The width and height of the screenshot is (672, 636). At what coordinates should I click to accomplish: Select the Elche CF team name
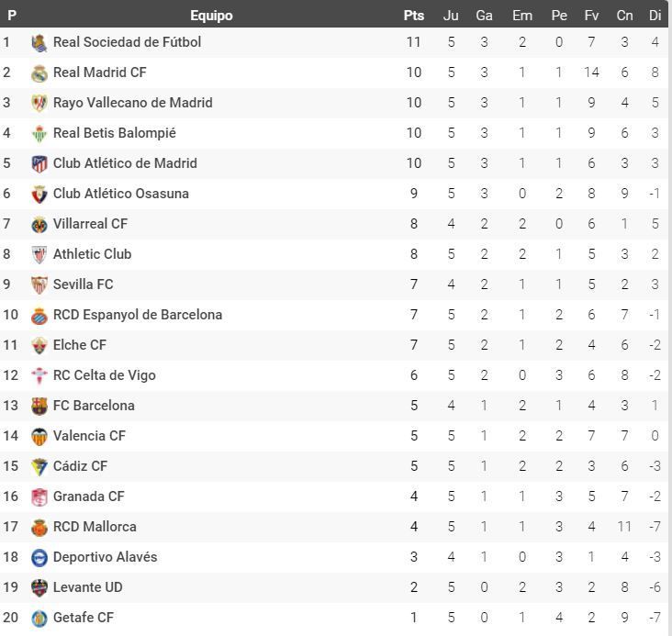coord(80,345)
